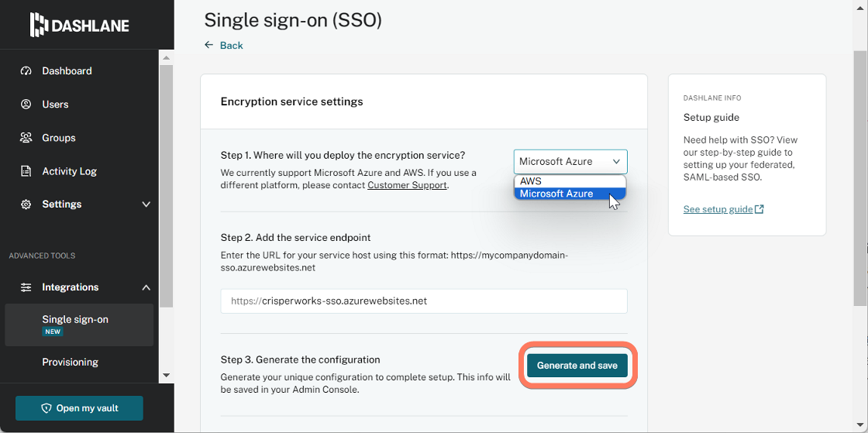Focus the service endpoint URL field

423,301
